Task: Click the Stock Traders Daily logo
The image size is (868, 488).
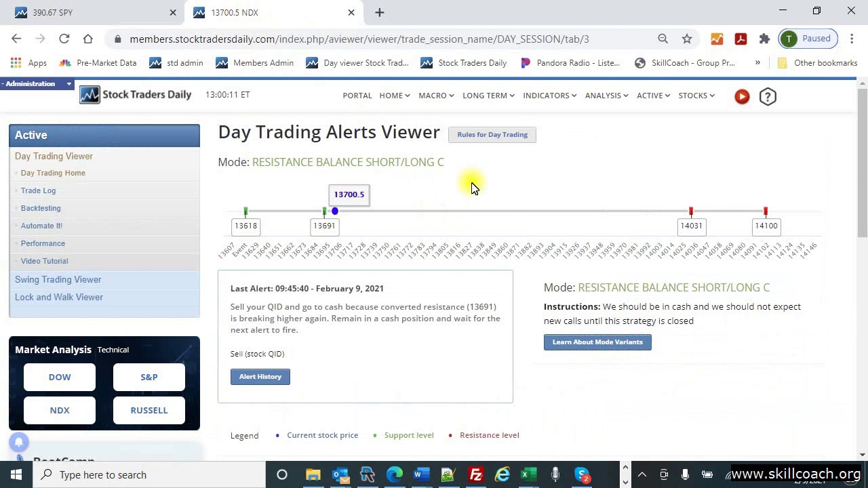Action: click(135, 95)
